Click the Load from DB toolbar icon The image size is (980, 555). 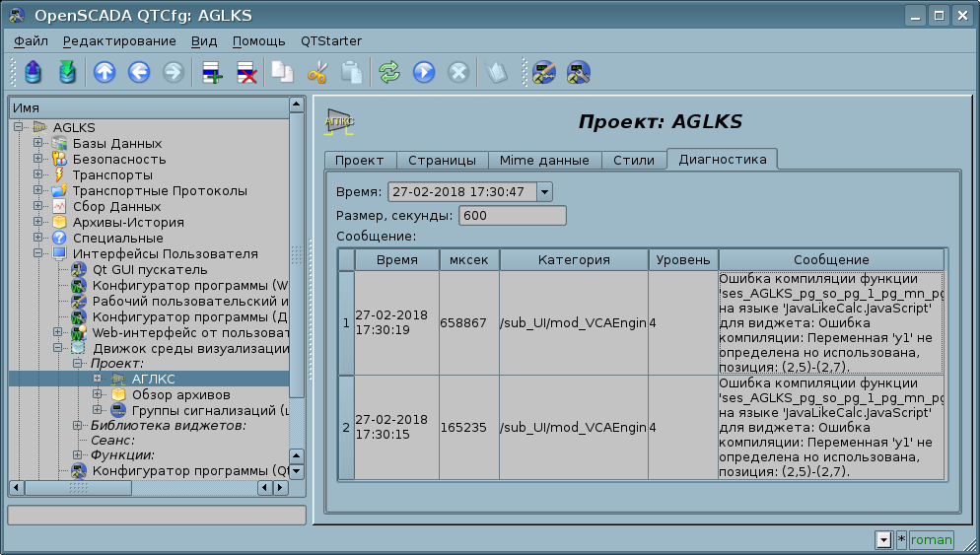(34, 73)
